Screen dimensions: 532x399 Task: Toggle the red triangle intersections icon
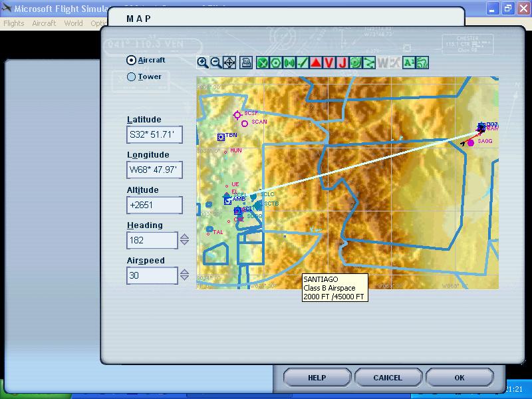click(316, 63)
